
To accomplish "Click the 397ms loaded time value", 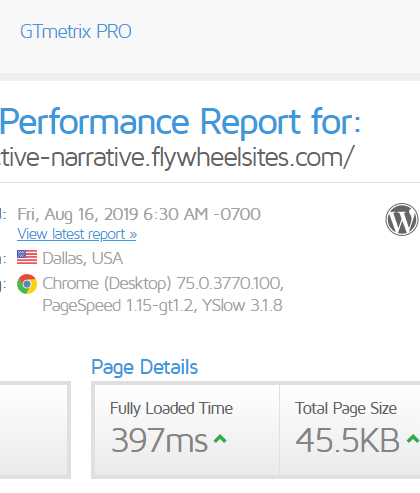I will [x=159, y=440].
